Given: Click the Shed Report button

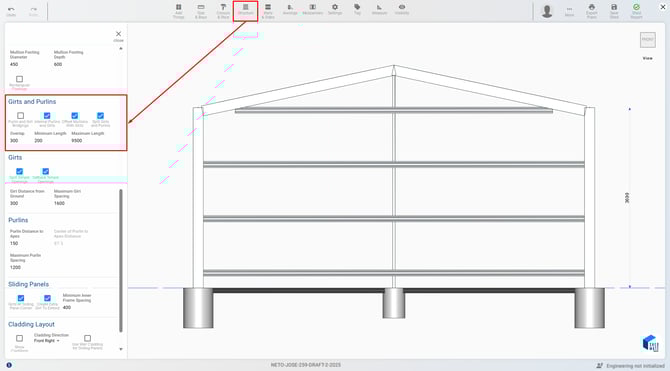Looking at the screenshot, I should pos(636,11).
